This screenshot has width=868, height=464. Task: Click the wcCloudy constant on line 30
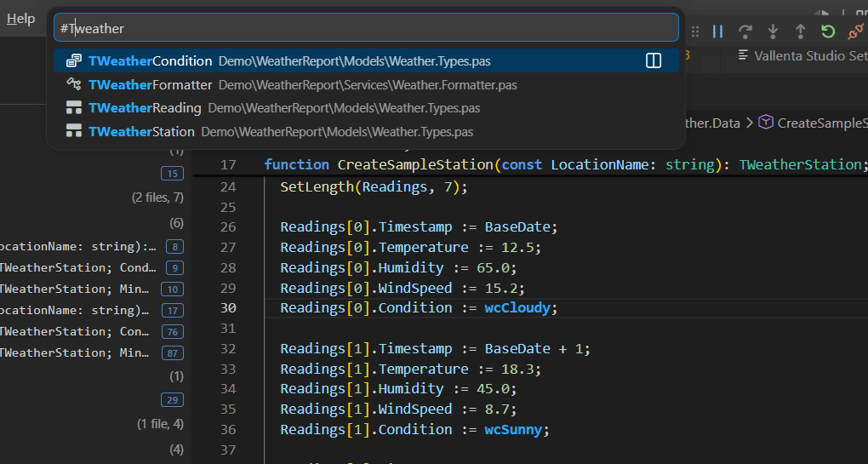click(517, 308)
